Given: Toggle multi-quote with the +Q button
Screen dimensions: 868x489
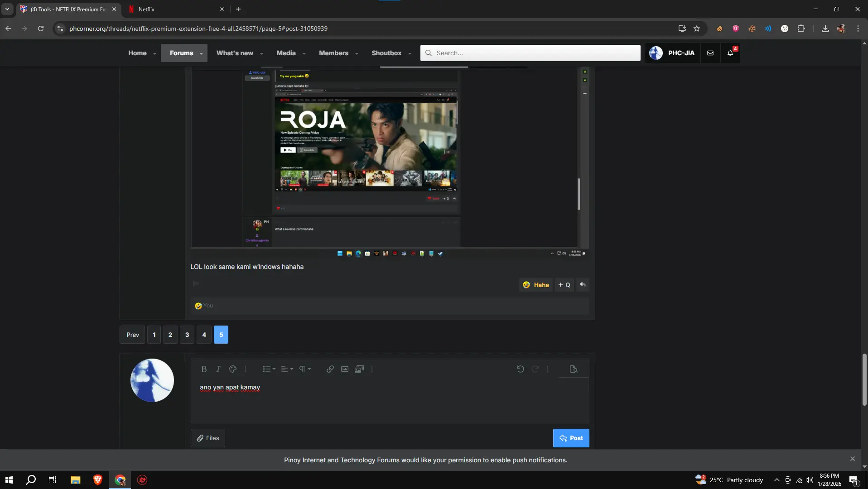Looking at the screenshot, I should point(564,285).
